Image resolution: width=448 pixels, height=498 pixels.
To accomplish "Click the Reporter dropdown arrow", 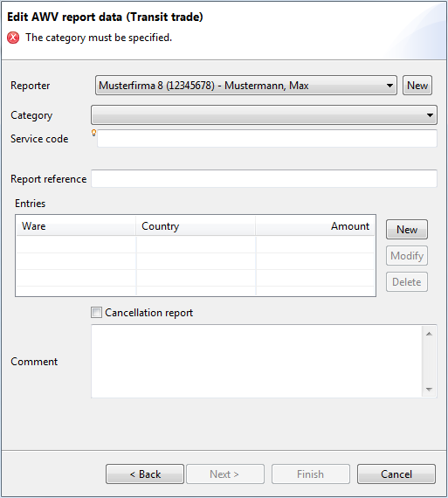I will pos(389,86).
